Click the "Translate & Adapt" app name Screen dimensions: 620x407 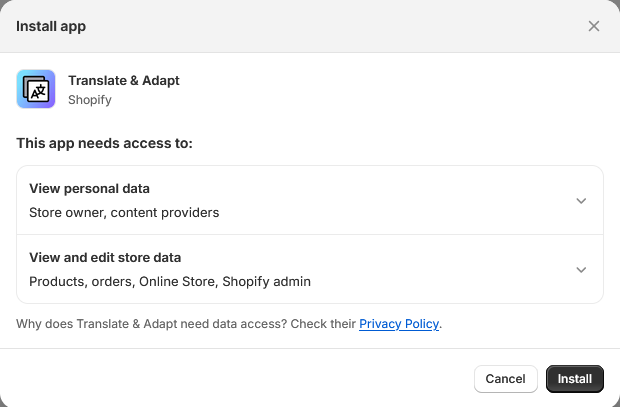[x=124, y=80]
